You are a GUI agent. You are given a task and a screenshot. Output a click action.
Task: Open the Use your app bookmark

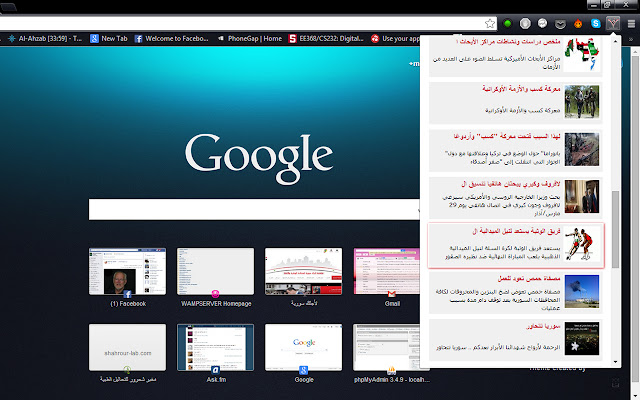396,39
